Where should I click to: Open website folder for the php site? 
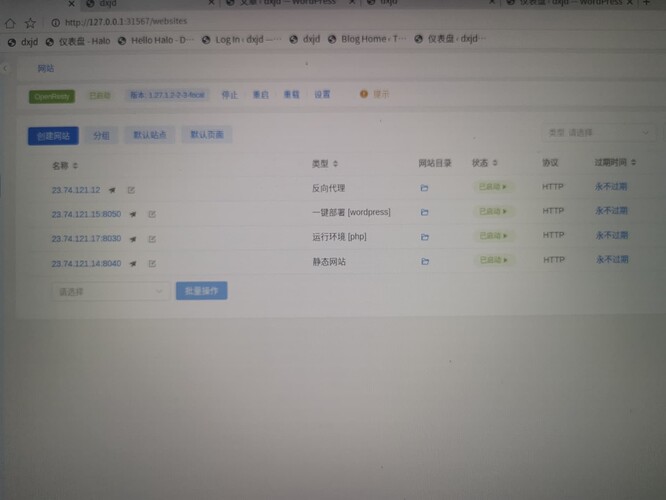[425, 237]
